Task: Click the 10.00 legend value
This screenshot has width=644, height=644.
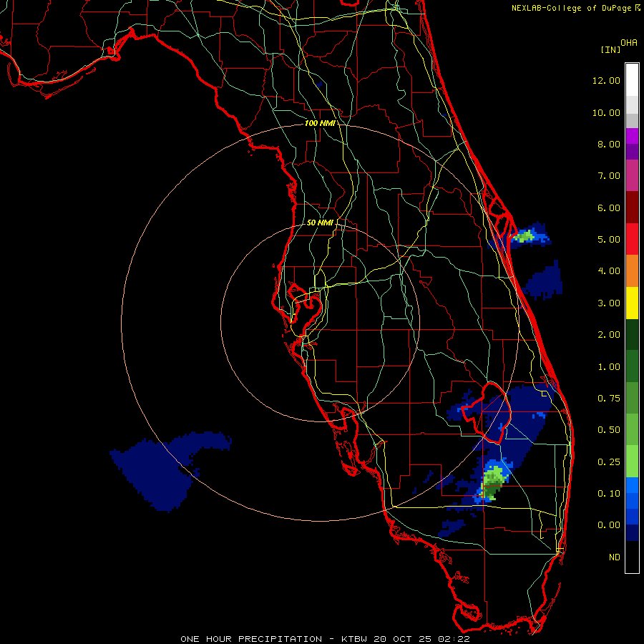Action: click(x=606, y=112)
